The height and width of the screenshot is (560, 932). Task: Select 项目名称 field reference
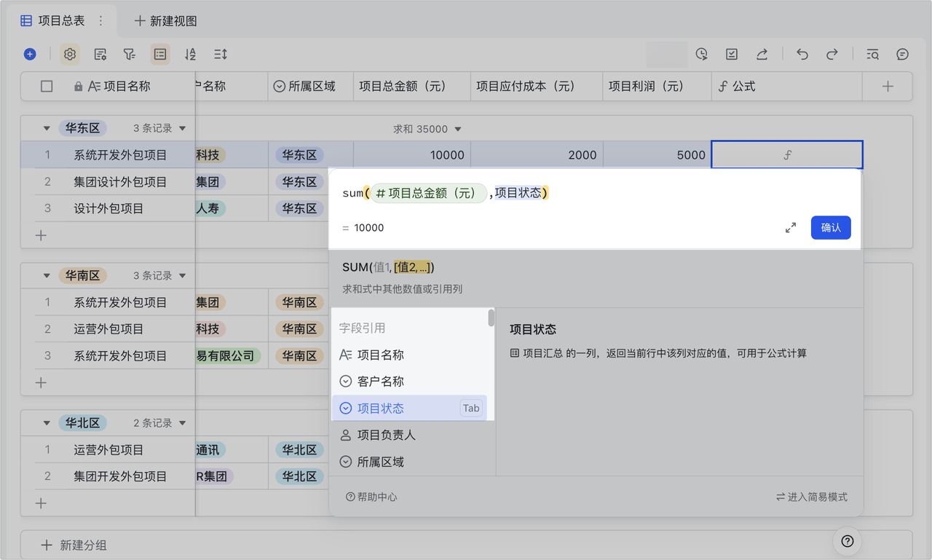point(409,355)
